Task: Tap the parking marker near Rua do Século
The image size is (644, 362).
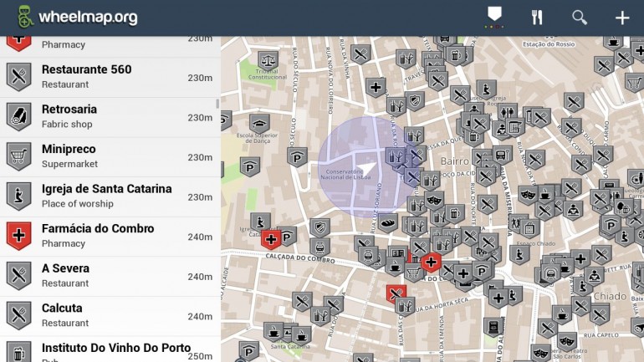Action: click(297, 158)
